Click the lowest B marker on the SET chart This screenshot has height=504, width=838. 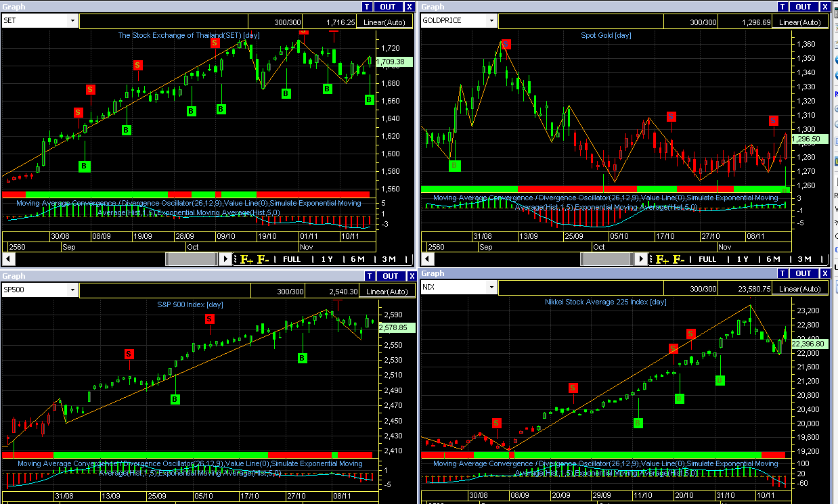84,166
